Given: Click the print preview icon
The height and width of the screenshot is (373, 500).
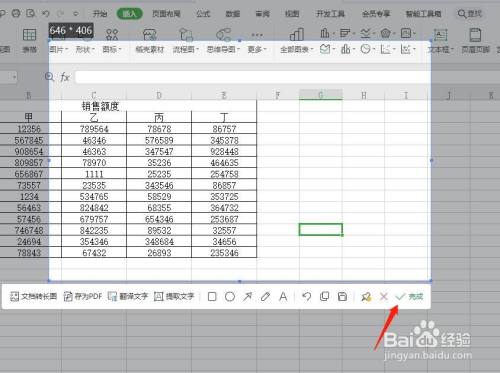Looking at the screenshot, I should coord(31,13).
